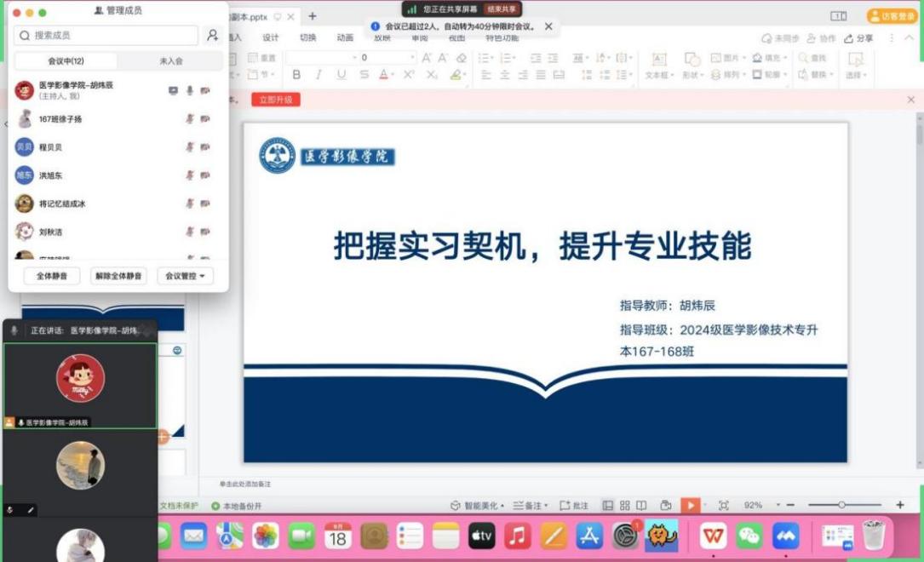Open the 设计 ribbon tab

click(271, 37)
